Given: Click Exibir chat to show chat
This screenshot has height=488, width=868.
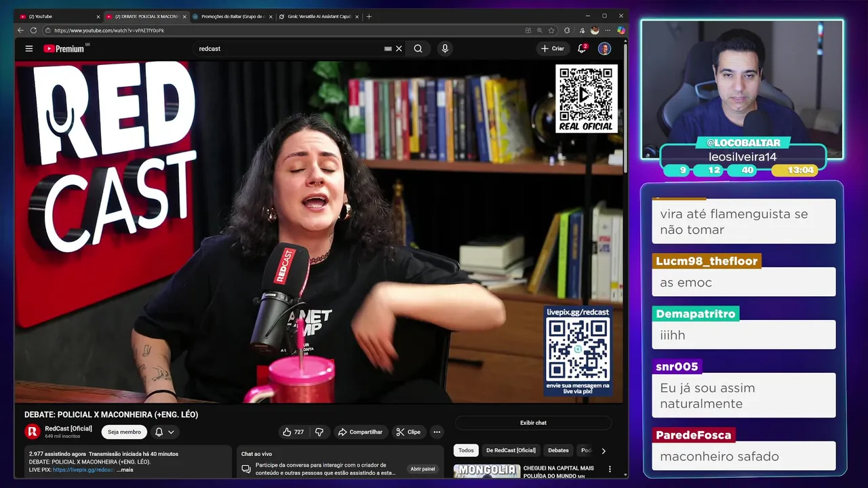Looking at the screenshot, I should [x=533, y=423].
